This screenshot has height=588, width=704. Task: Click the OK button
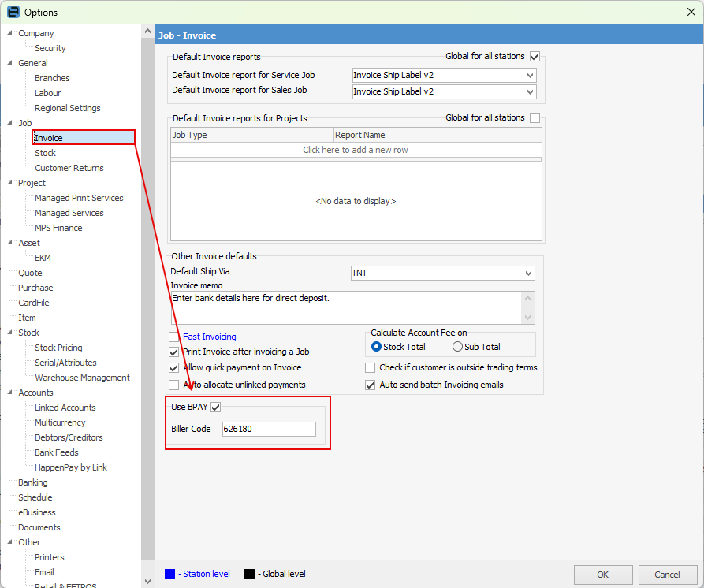(x=603, y=575)
